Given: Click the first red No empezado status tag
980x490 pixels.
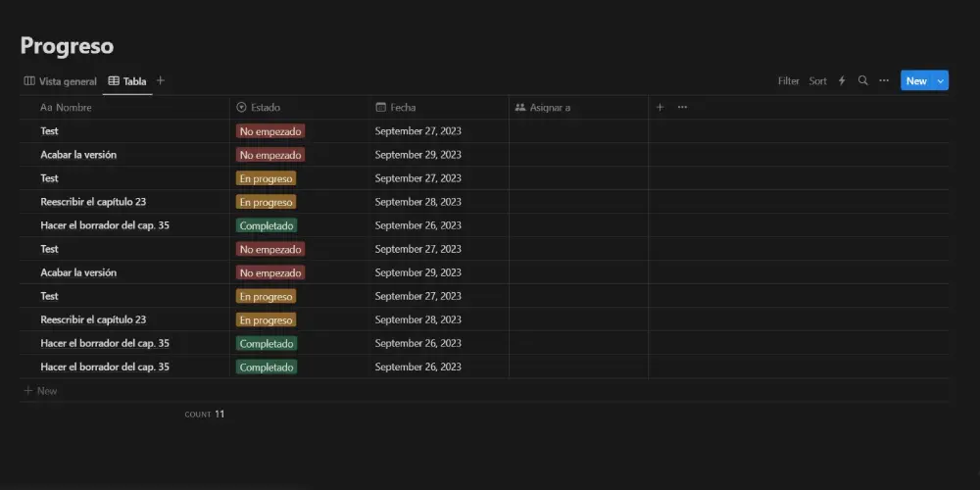Looking at the screenshot, I should point(270,131).
